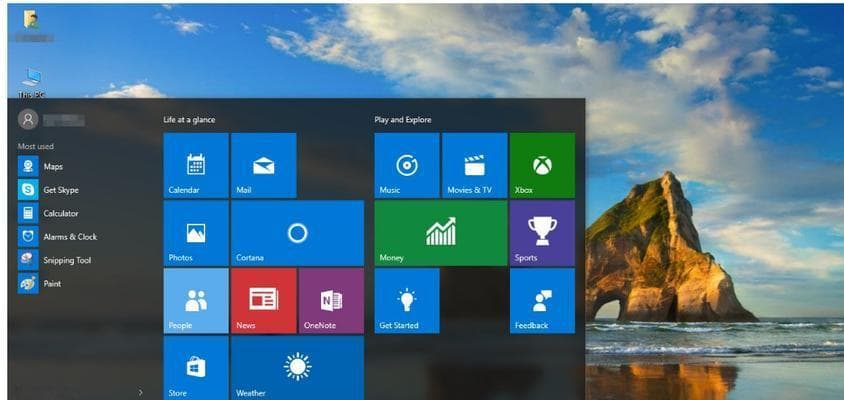Launch the Photos tile
Screen dimensions: 844x400
(196, 233)
